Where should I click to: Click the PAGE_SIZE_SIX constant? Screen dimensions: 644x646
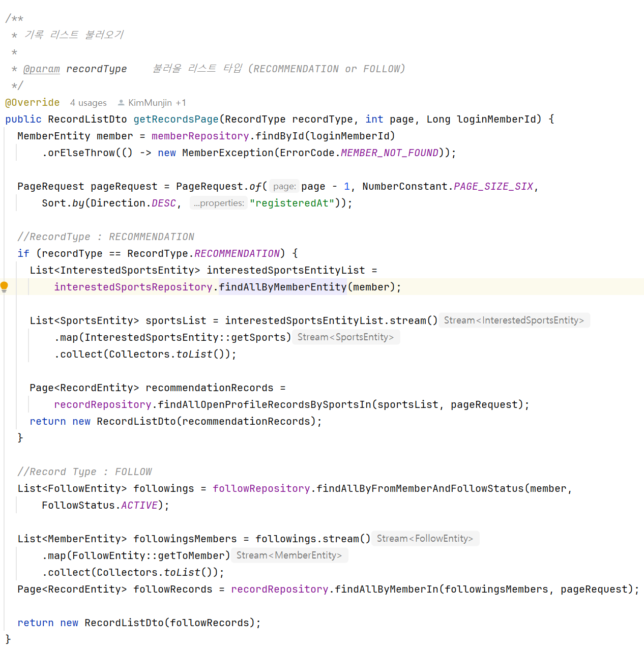[493, 186]
